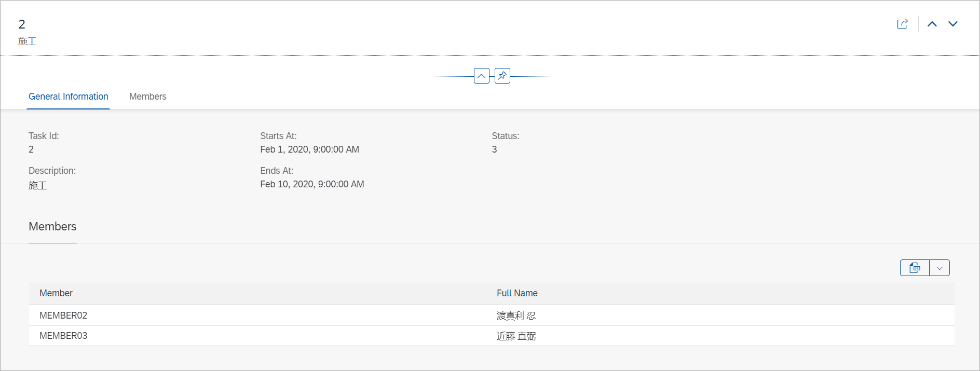
Task: Click the header subtitle 施工
Action: click(x=27, y=41)
